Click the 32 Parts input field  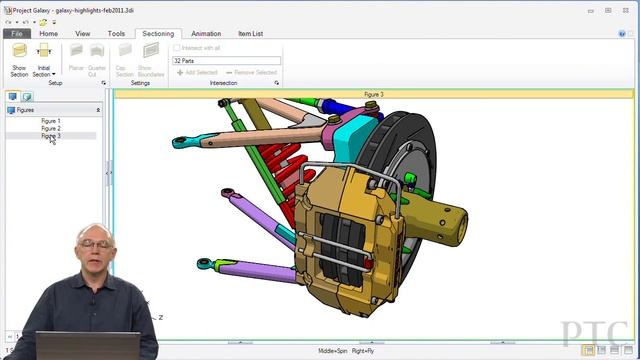point(227,60)
